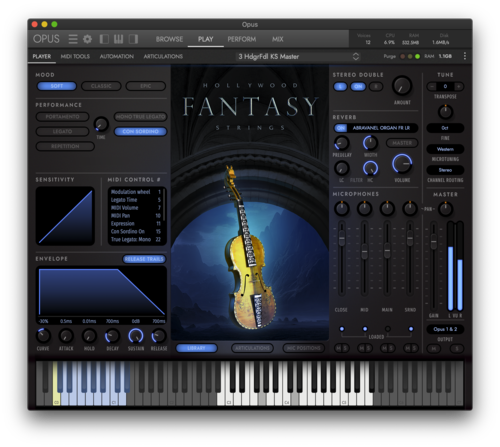Open the instrument selector 3 HdgrFdl KS Master

pyautogui.click(x=298, y=56)
